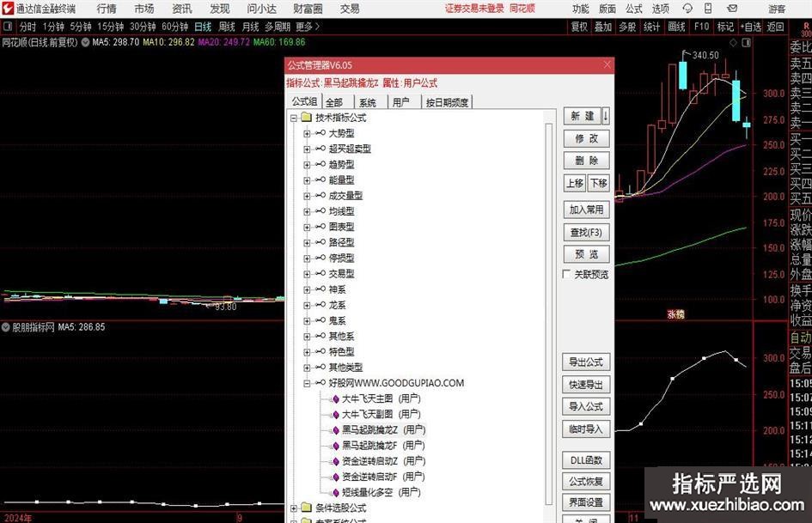Click the 导出公式 button
812x523 pixels.
click(586, 362)
